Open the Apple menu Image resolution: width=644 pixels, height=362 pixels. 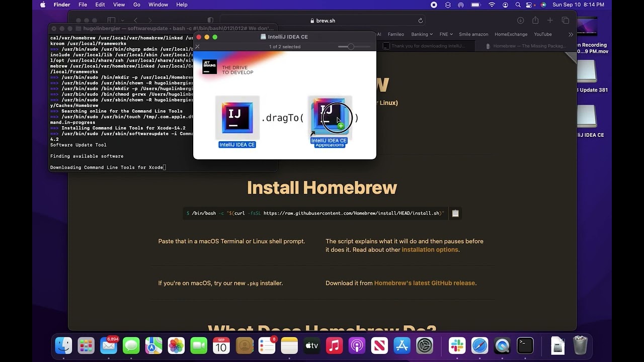pos(43,5)
